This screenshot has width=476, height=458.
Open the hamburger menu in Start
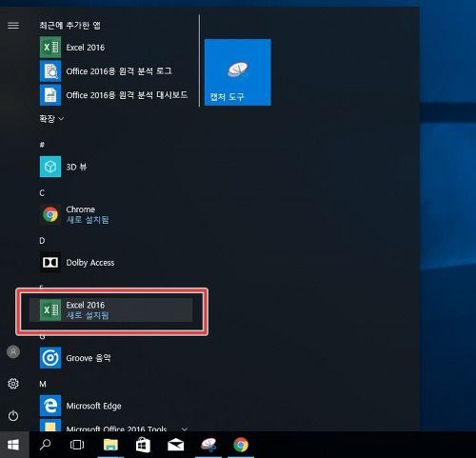[x=13, y=26]
